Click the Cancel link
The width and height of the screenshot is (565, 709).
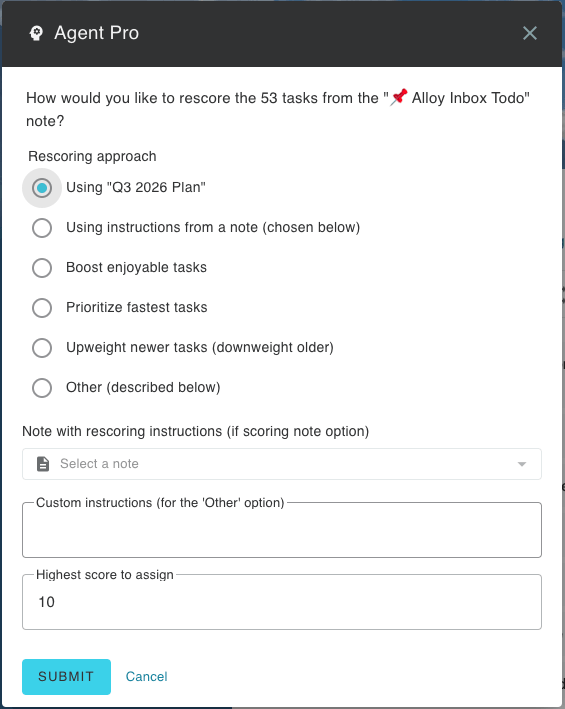[x=146, y=676]
